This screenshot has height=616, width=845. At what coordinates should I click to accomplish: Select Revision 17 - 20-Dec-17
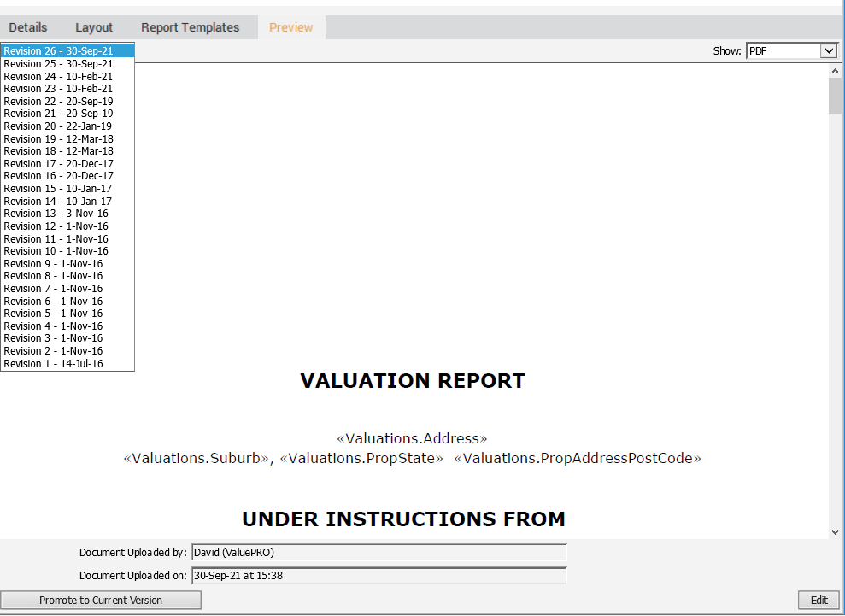[x=67, y=164]
